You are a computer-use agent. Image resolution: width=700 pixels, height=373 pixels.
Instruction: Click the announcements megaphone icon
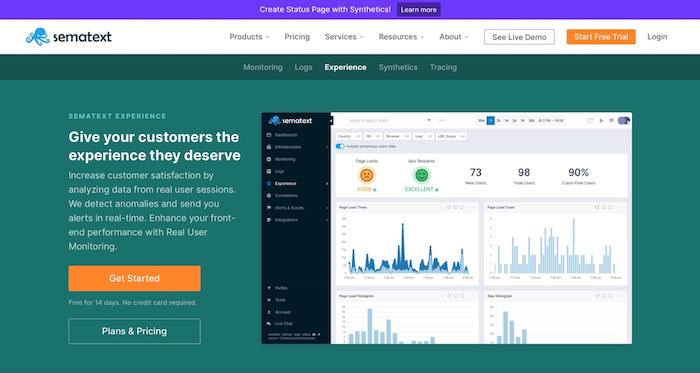612,120
